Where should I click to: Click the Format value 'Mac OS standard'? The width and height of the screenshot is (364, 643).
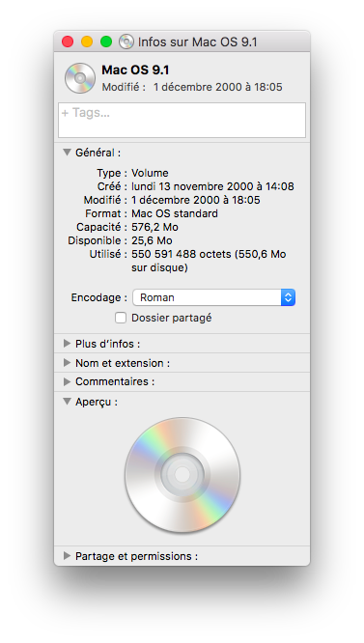point(175,213)
